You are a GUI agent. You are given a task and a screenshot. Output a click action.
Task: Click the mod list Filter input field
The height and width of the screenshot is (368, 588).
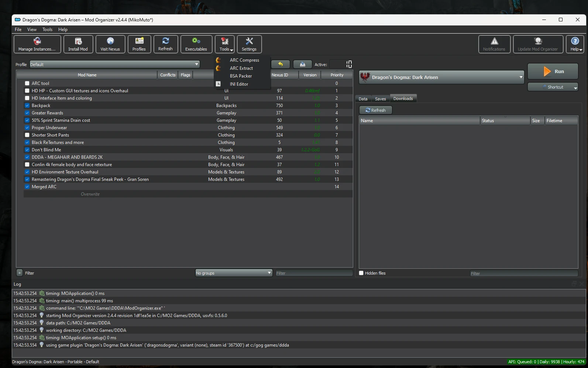click(x=314, y=273)
